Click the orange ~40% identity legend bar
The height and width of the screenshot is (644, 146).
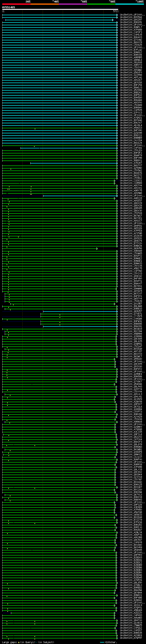45,4
